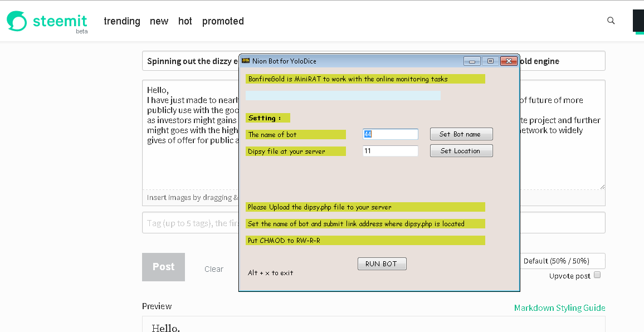Click the 'Setting :' label
The width and height of the screenshot is (644, 332).
click(268, 118)
